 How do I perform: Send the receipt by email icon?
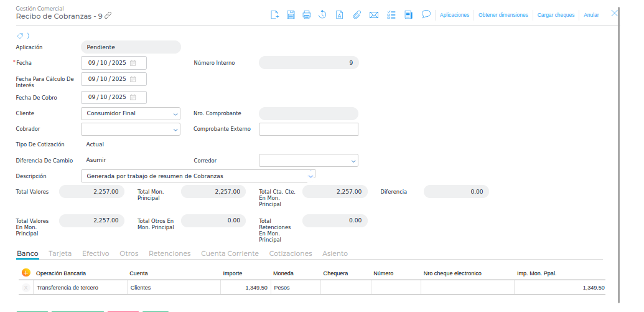pos(373,14)
